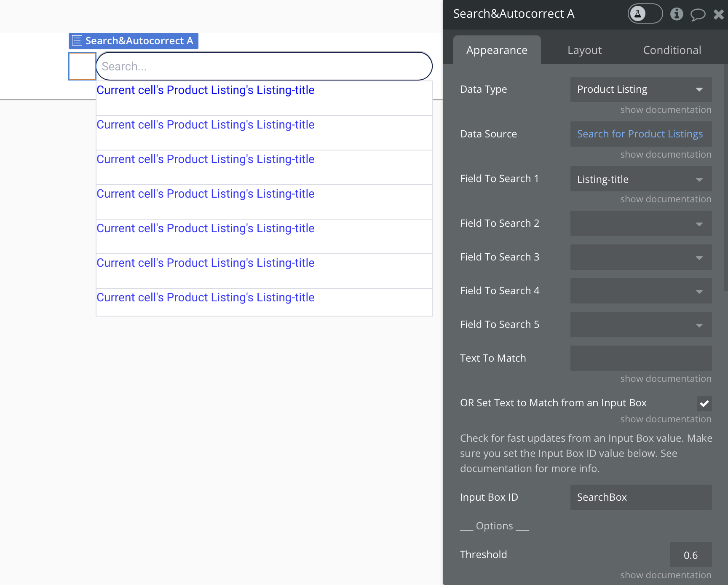This screenshot has width=728, height=585.
Task: Switch to the Layout tab
Action: (x=584, y=50)
